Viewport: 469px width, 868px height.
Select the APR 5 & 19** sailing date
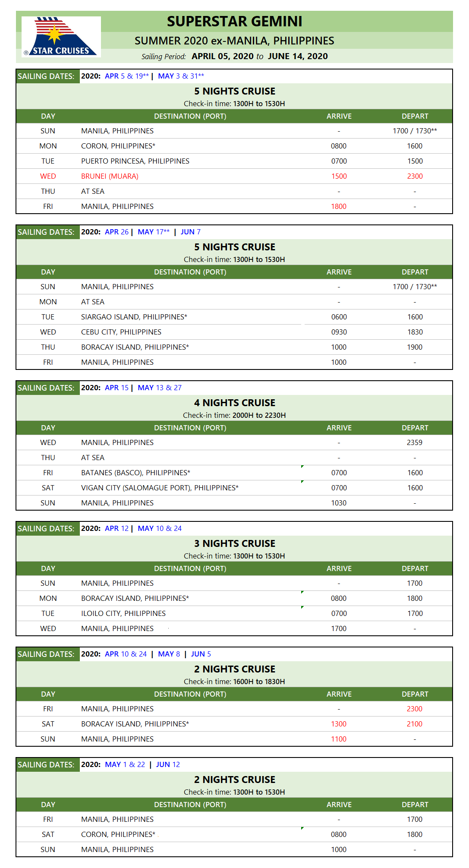click(x=126, y=76)
